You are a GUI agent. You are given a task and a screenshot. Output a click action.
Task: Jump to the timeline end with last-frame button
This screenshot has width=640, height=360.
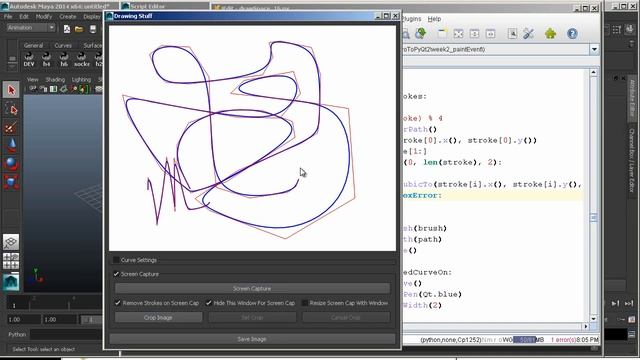tap(629, 303)
